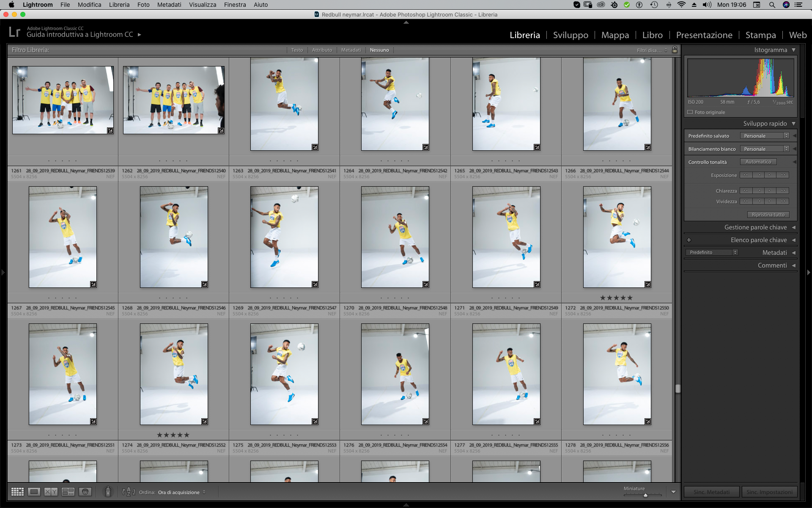The image size is (812, 508).
Task: Select the Attributo library filter
Action: click(322, 50)
